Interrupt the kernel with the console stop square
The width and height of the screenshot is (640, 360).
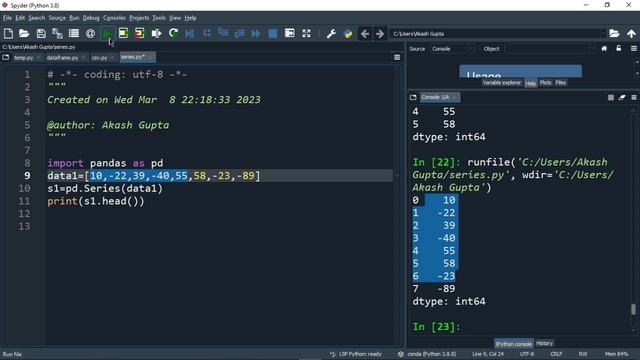pyautogui.click(x=611, y=97)
